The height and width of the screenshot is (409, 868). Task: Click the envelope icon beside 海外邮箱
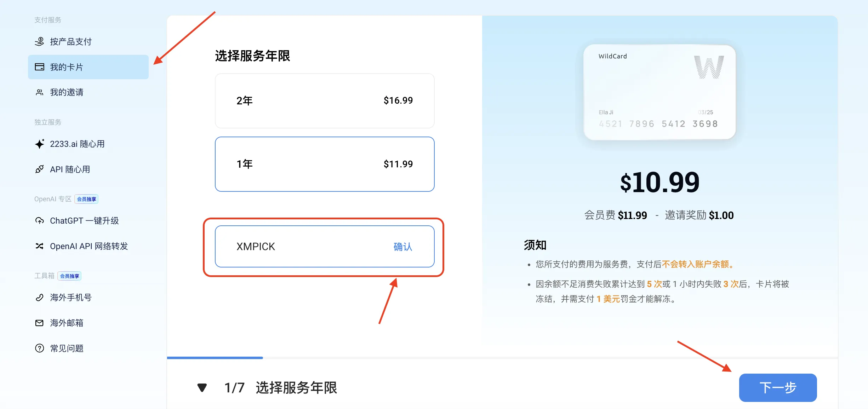coord(39,323)
